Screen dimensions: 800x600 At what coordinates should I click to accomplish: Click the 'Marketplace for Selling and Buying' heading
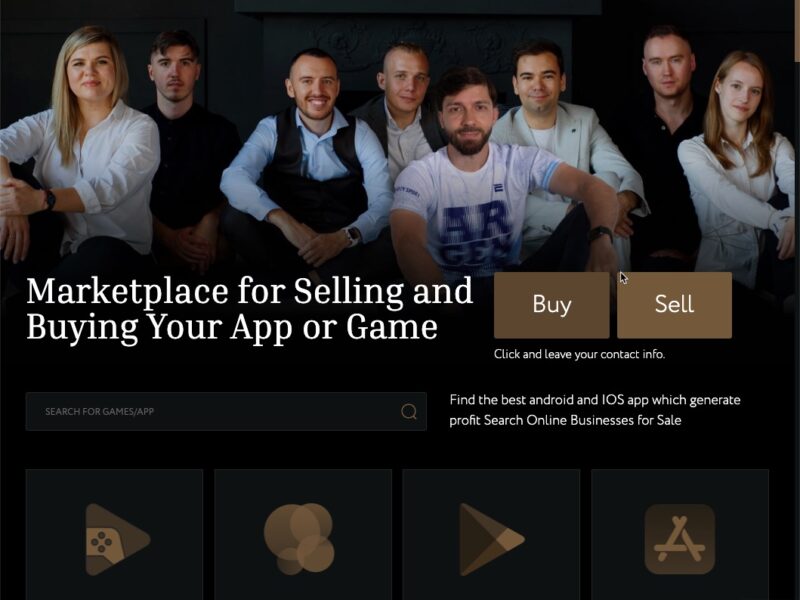point(249,308)
